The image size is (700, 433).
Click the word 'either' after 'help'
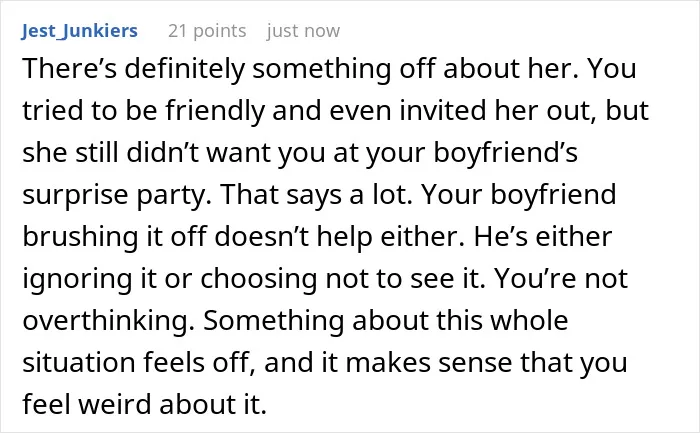[x=419, y=237]
